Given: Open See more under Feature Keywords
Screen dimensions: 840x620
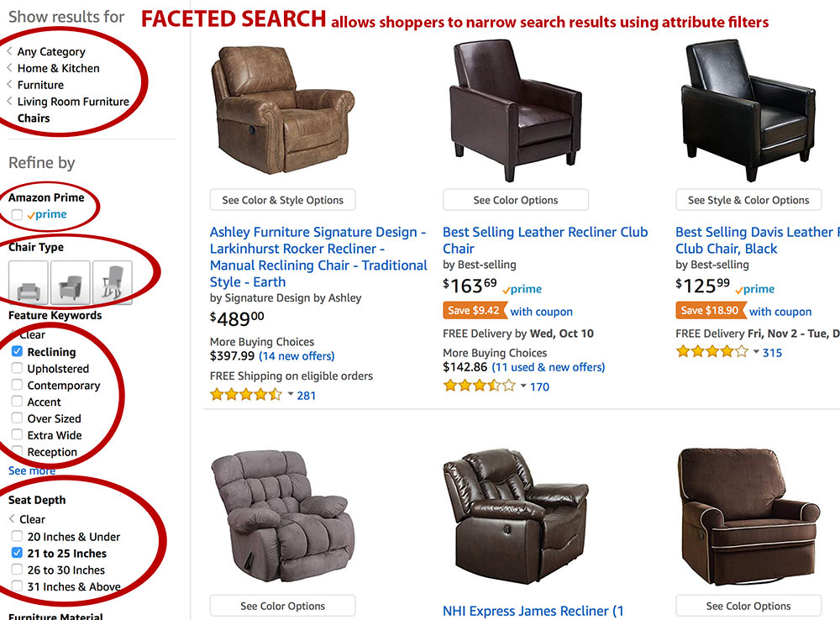Looking at the screenshot, I should coord(31,470).
